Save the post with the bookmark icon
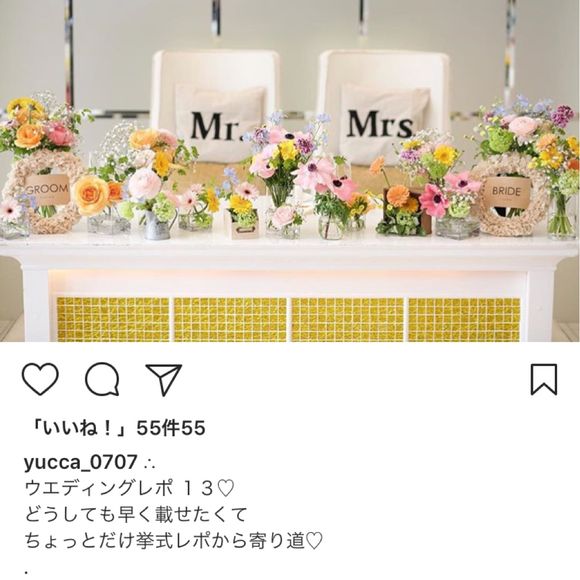The height and width of the screenshot is (580, 580). pos(544,379)
